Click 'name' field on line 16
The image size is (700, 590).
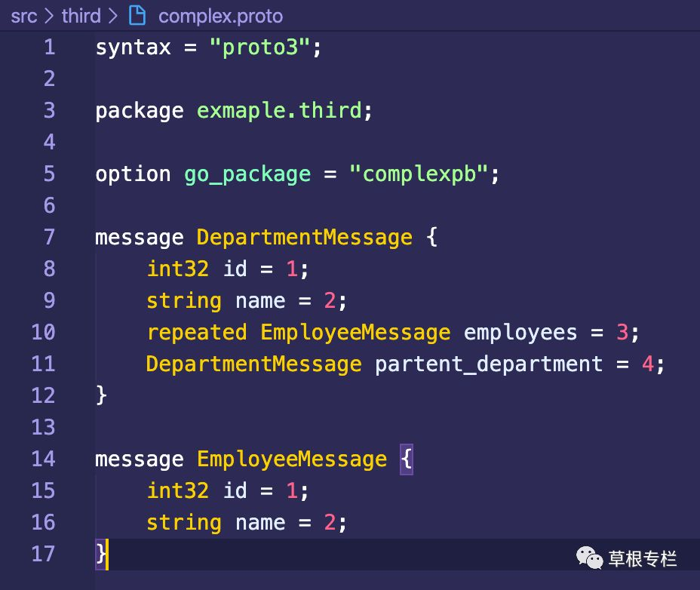click(259, 523)
